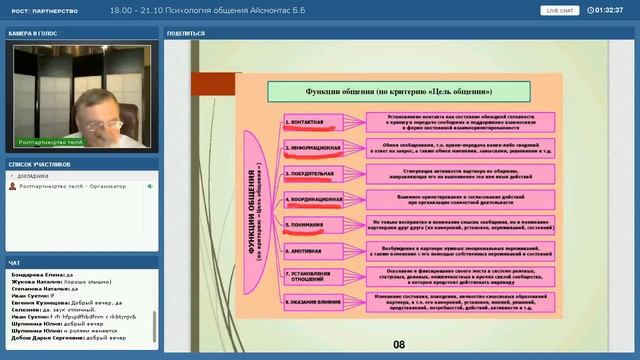Image resolution: width=640 pixels, height=360 pixels.
Task: Click the 8. ОКАЗАНИЯ ВЛИЯНИЯ box
Action: (x=313, y=302)
